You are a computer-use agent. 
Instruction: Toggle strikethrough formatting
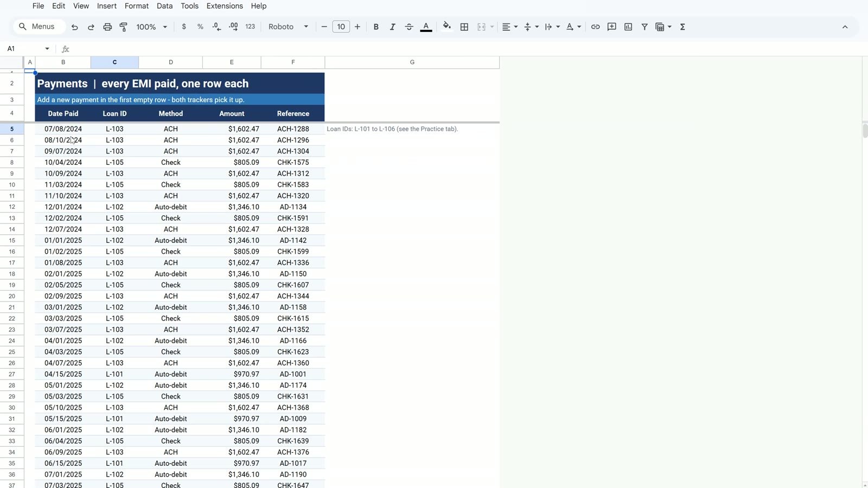click(x=409, y=27)
